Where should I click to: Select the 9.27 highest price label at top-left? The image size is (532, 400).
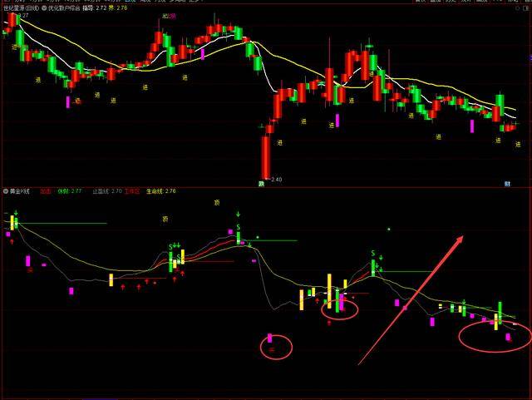23,15
